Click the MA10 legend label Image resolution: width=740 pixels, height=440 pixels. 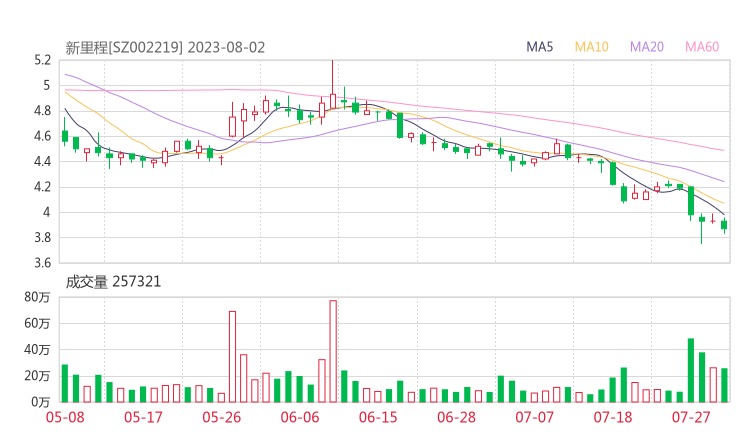(591, 47)
